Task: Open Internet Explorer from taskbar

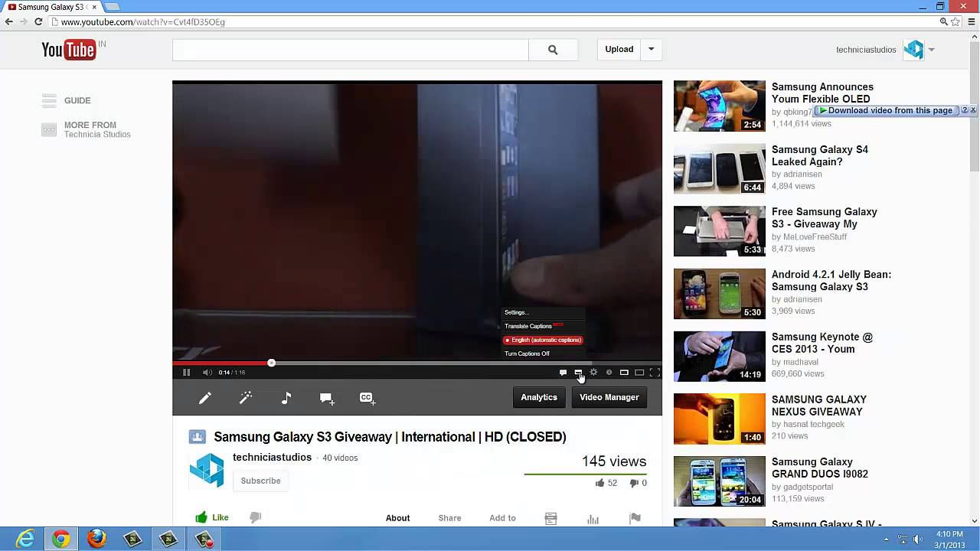Action: (x=25, y=539)
